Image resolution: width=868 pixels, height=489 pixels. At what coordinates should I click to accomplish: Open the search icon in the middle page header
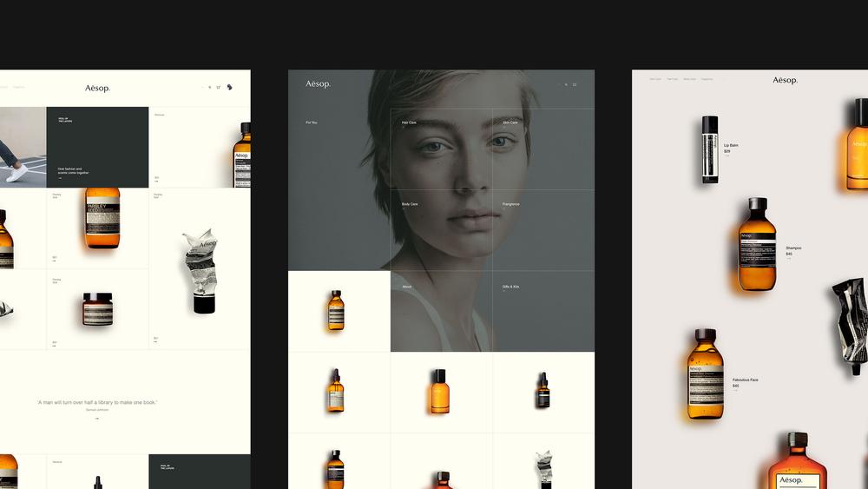(x=566, y=85)
